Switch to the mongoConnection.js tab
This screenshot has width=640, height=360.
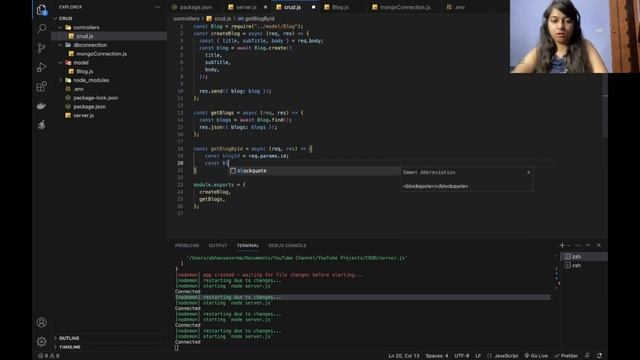405,7
